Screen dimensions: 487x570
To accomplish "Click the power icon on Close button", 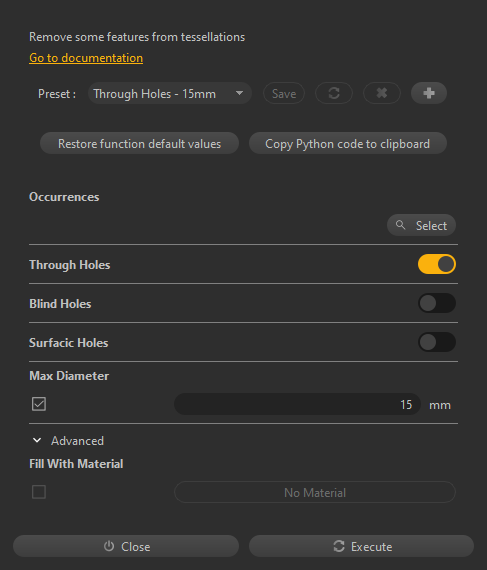I will tap(109, 546).
